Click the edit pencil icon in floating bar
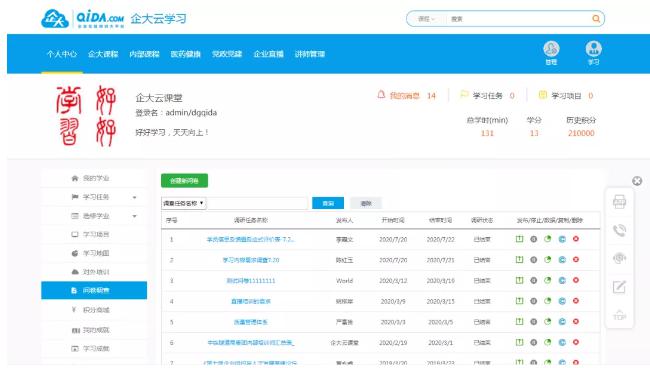The image size is (650, 368). (619, 287)
